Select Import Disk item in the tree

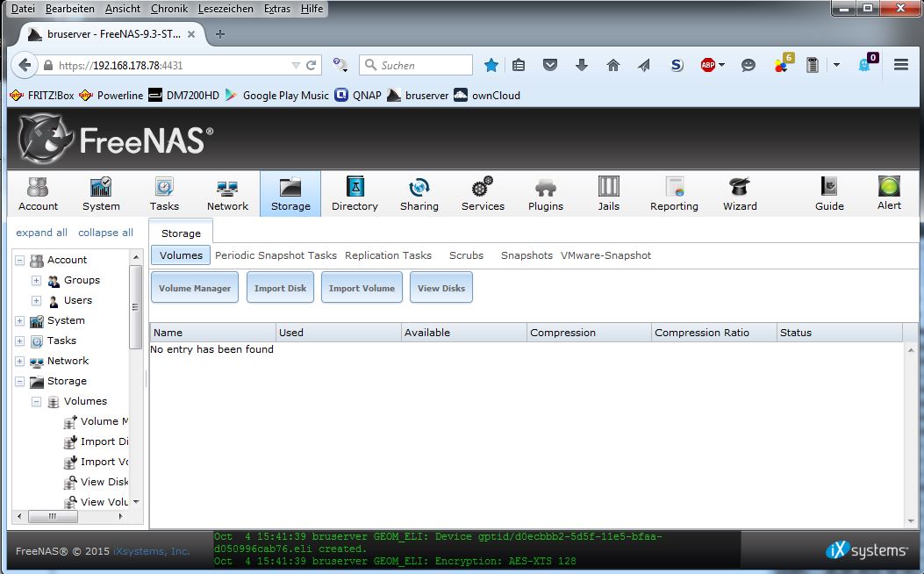tap(96, 441)
